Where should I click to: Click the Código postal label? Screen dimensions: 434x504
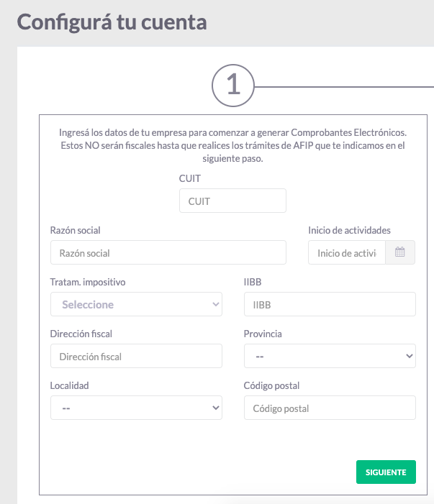pyautogui.click(x=271, y=385)
